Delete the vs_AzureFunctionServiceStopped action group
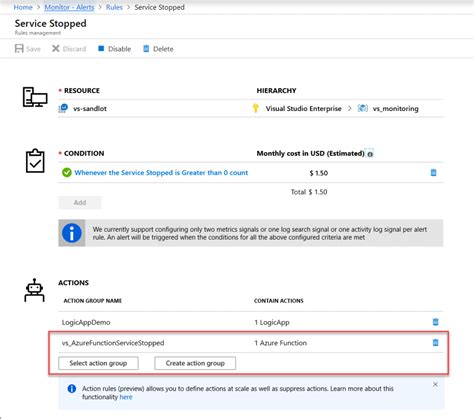Viewport: 474px width, 419px height. click(435, 342)
